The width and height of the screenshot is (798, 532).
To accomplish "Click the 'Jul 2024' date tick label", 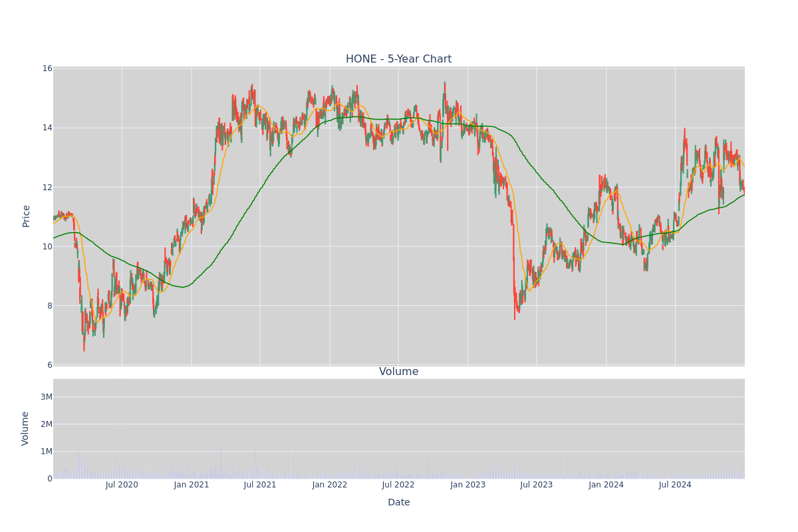I will pos(675,485).
